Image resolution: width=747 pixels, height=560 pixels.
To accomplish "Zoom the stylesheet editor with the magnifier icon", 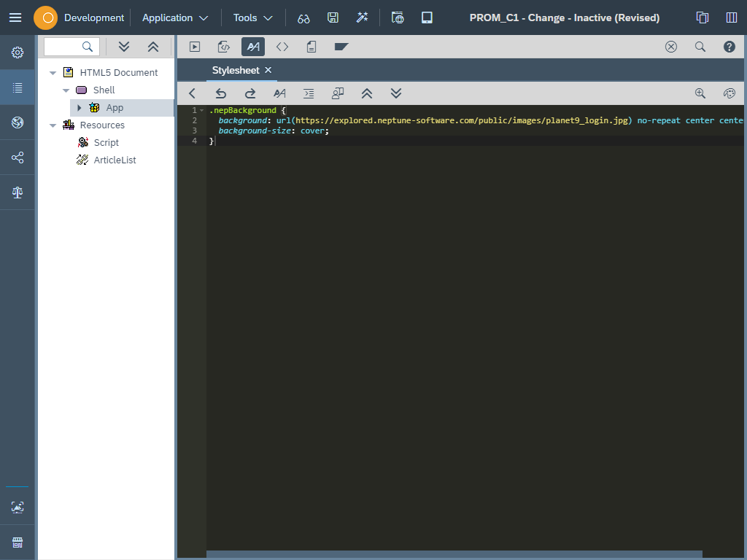I will (x=700, y=93).
